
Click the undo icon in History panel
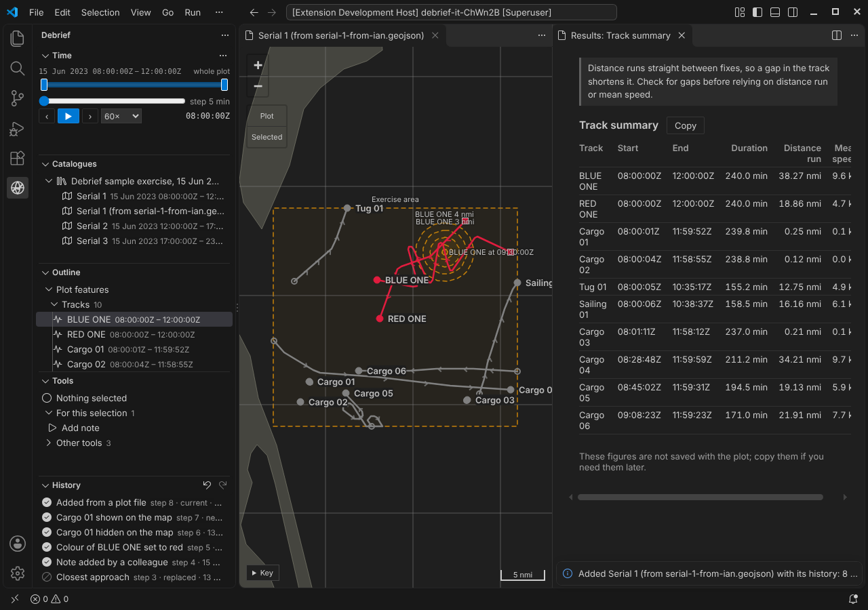point(208,485)
